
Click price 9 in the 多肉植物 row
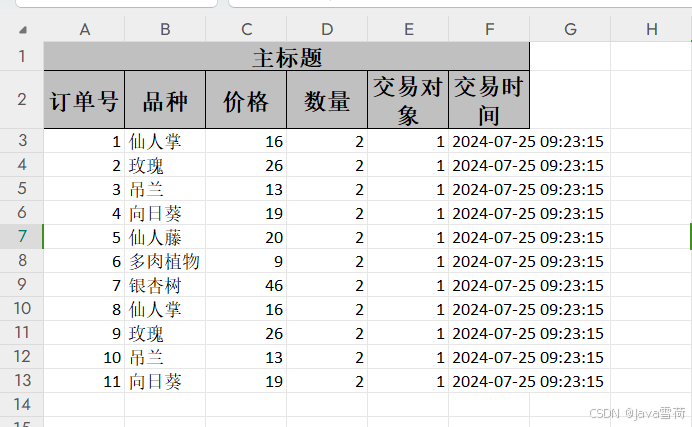[x=246, y=261]
